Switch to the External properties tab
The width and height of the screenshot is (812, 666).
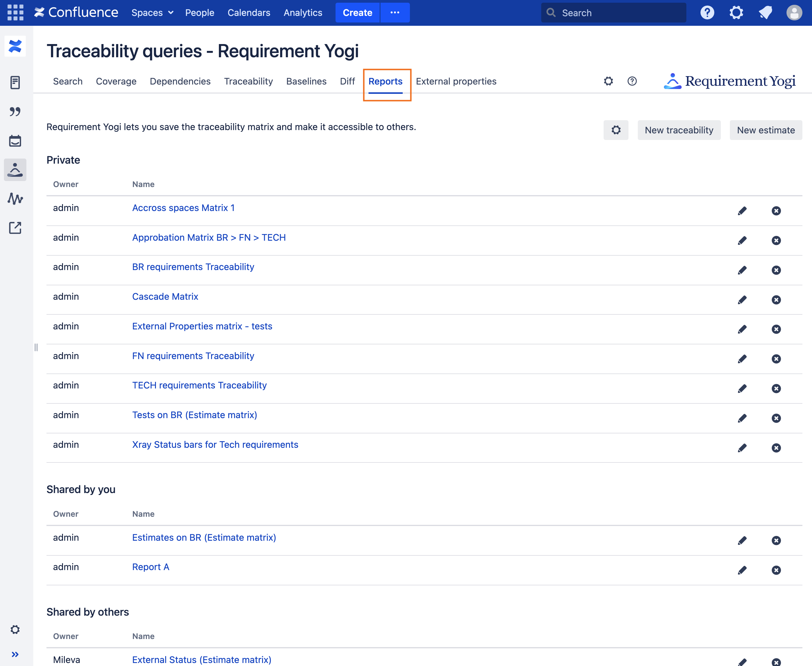click(456, 81)
